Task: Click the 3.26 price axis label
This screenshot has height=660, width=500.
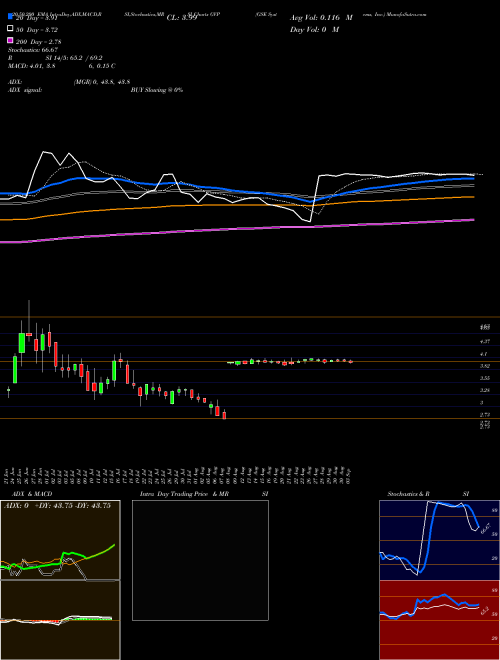Action: point(484,390)
